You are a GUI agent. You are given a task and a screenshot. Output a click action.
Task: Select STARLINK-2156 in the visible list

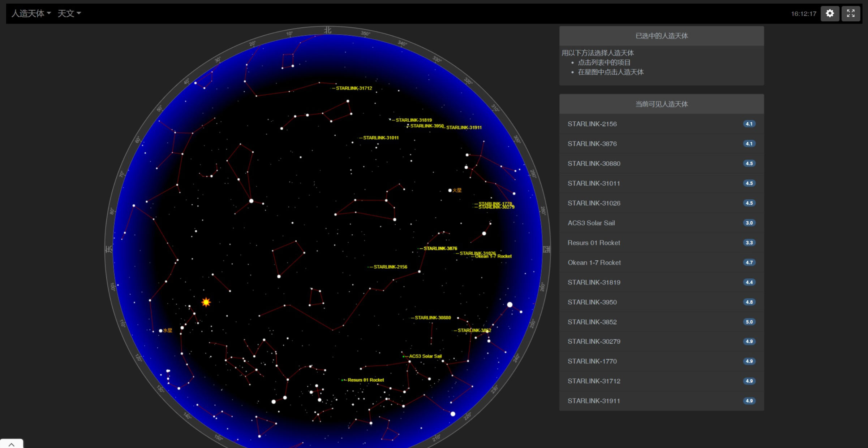661,124
